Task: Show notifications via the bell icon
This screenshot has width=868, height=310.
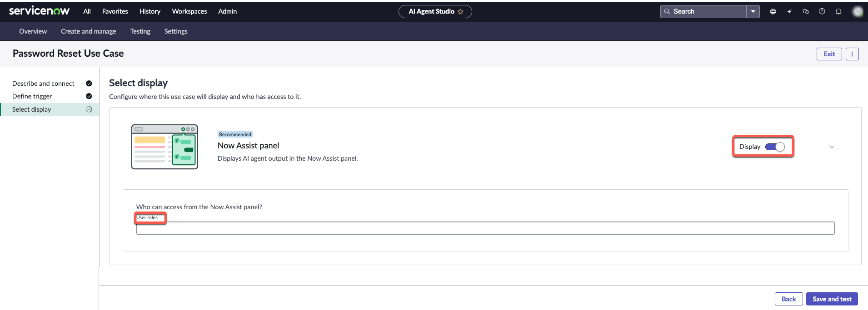Action: [x=838, y=11]
